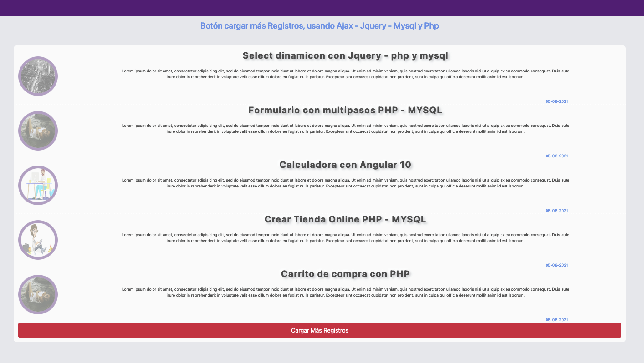Click the desk illustration avatar for the calculator post
The image size is (644, 363).
coord(38,185)
